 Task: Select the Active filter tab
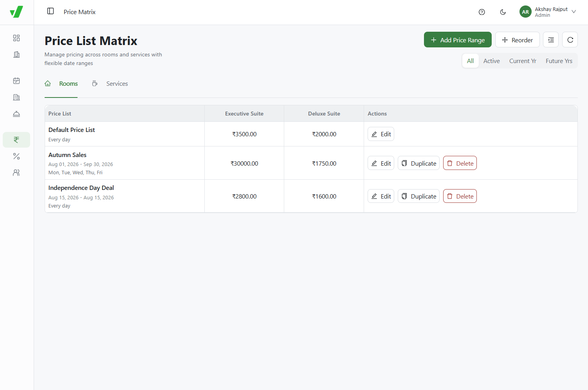pyautogui.click(x=492, y=61)
